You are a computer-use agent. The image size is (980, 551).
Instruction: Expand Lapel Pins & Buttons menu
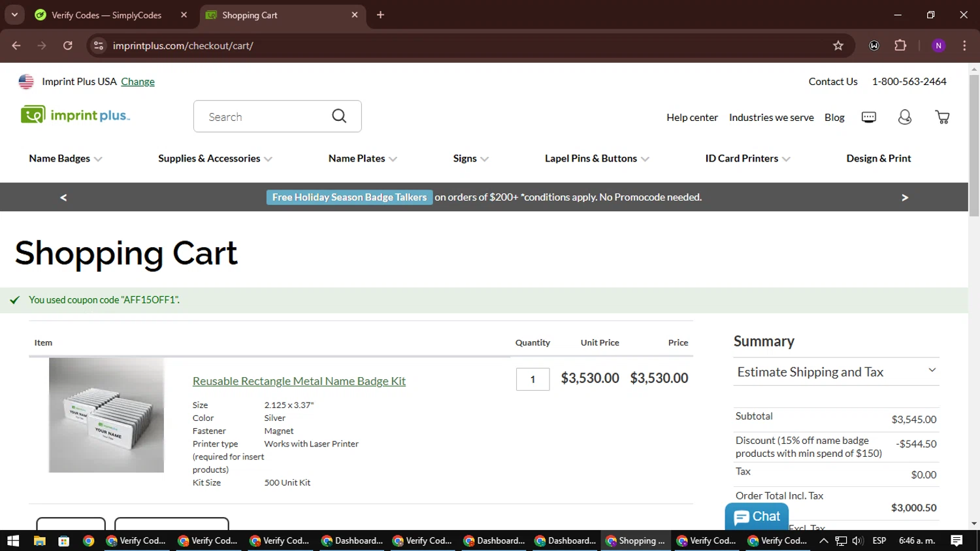[x=597, y=159]
